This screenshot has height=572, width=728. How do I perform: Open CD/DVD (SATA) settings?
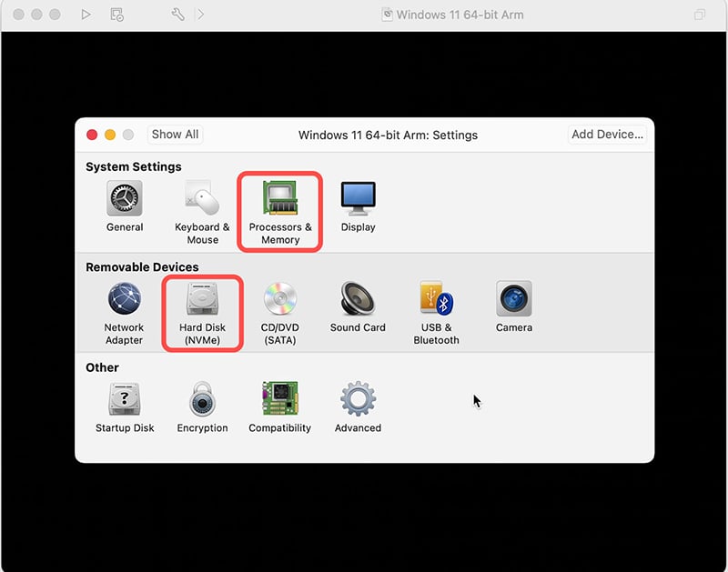(280, 313)
